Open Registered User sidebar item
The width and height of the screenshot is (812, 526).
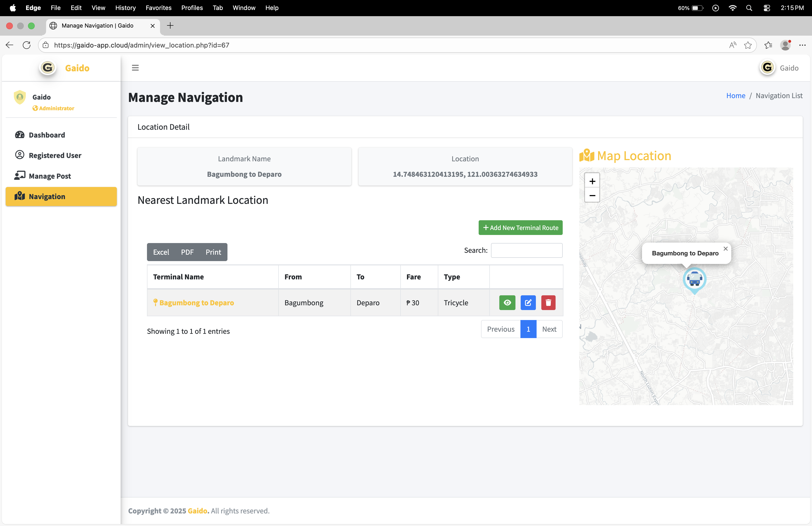click(x=55, y=155)
